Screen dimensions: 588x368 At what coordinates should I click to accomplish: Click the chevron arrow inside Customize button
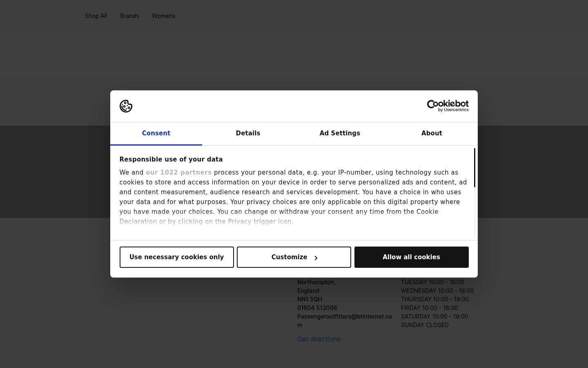316,258
